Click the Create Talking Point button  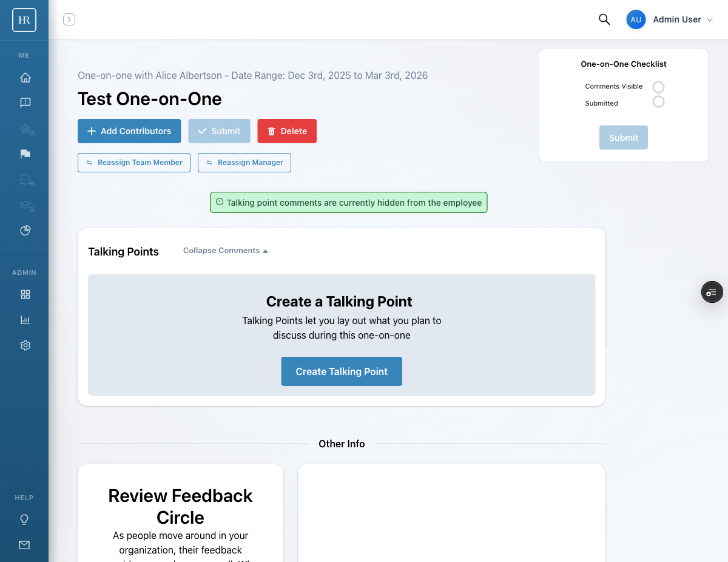[x=341, y=371]
